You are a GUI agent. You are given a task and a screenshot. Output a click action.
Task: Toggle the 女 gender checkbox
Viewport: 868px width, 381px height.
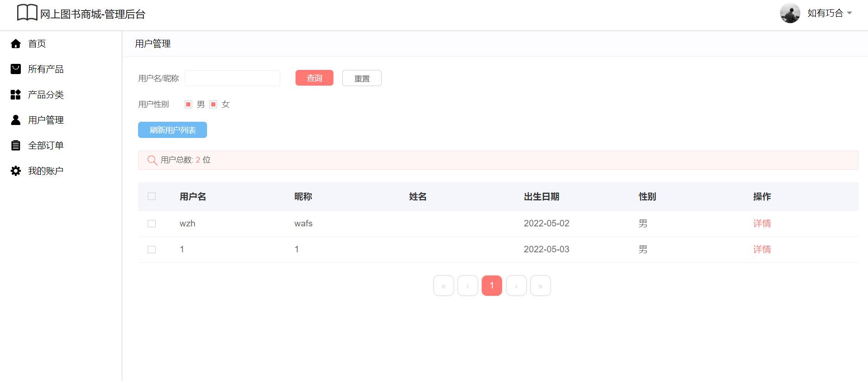(x=214, y=104)
